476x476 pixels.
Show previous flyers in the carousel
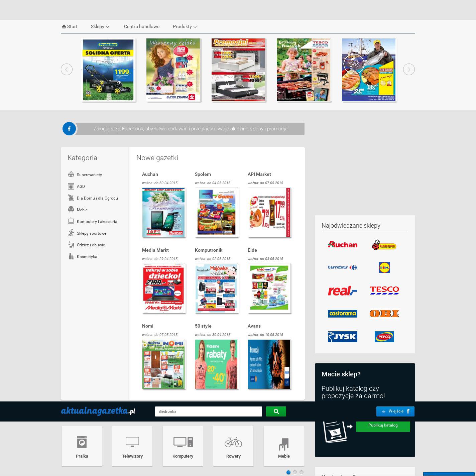pyautogui.click(x=67, y=70)
